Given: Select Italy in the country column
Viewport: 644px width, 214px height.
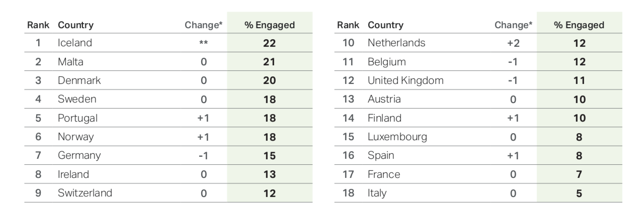Looking at the screenshot, I should coord(377,193).
